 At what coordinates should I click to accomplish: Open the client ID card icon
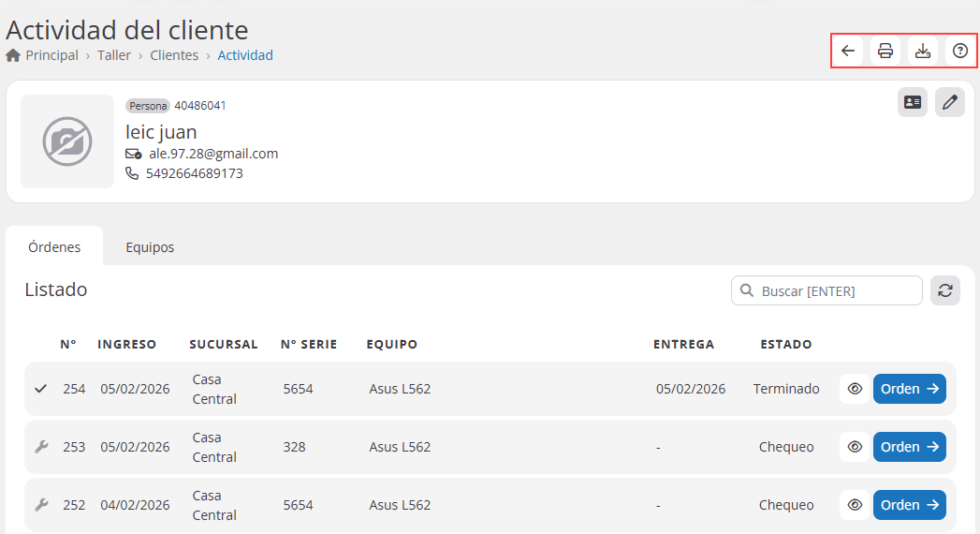point(913,102)
